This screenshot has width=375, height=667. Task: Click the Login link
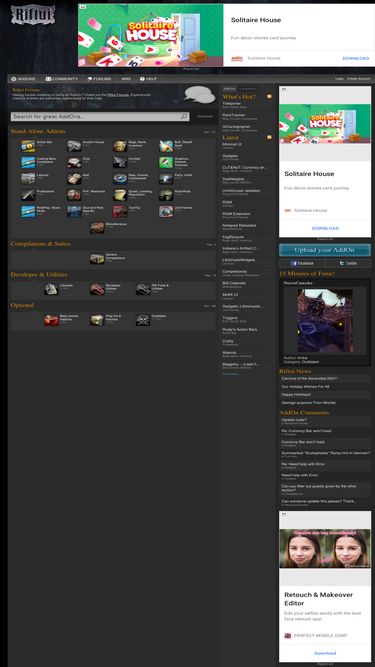[x=339, y=79]
